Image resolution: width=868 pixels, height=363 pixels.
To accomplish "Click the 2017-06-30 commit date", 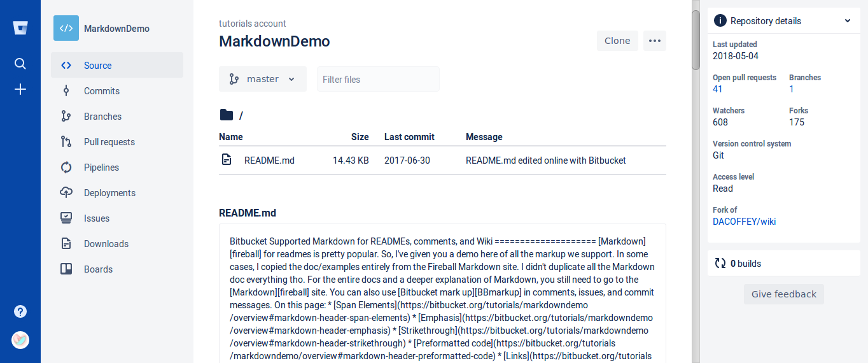I will coord(407,160).
